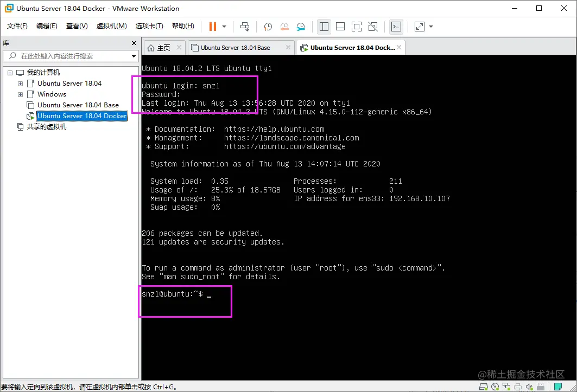Switch to the 主页 home tab
The height and width of the screenshot is (392, 577).
click(x=163, y=48)
